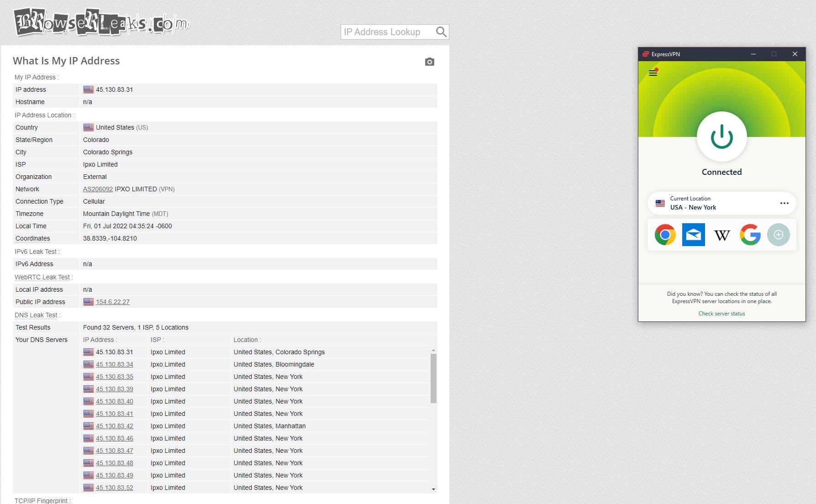
Task: Select coordinates value 38.8339,-104.8210
Action: click(110, 238)
